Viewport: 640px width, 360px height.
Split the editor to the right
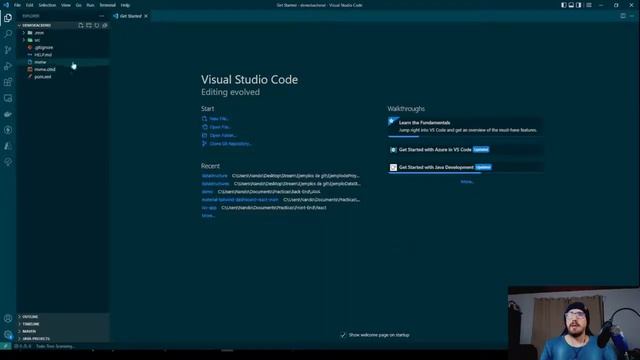[x=623, y=16]
